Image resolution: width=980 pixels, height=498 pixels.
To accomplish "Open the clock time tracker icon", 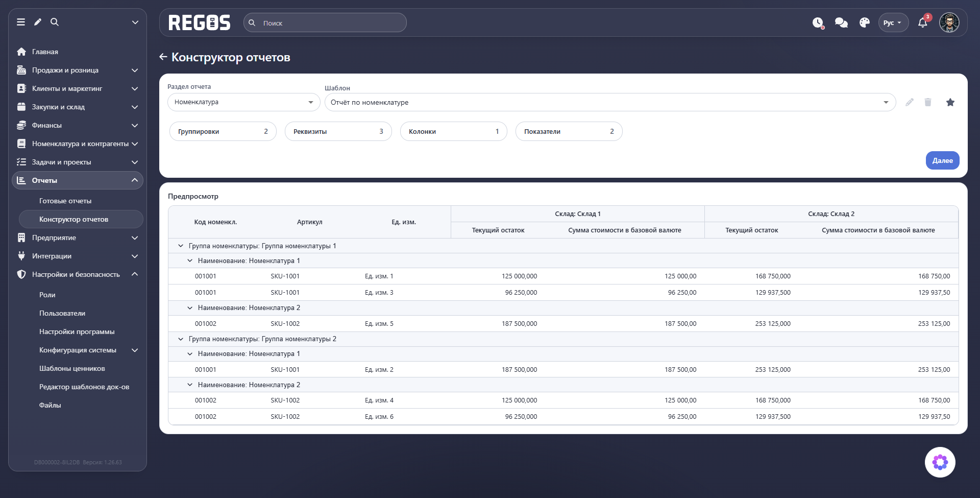I will tap(818, 23).
